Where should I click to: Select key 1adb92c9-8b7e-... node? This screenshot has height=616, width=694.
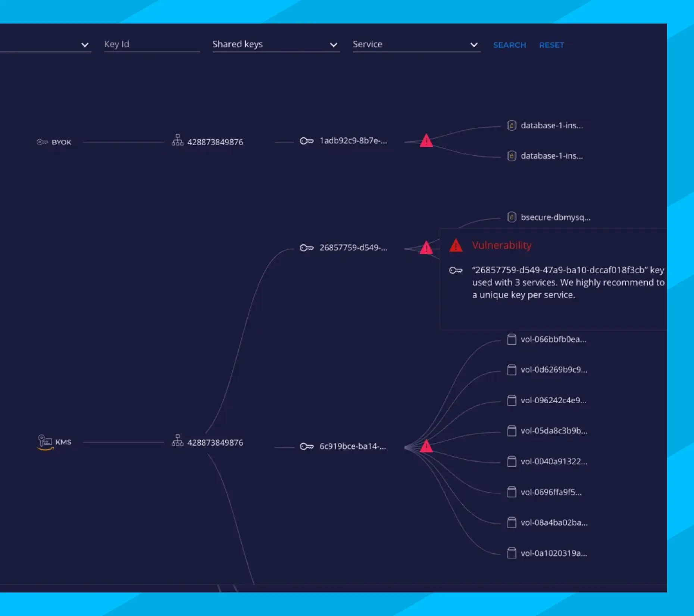(353, 141)
